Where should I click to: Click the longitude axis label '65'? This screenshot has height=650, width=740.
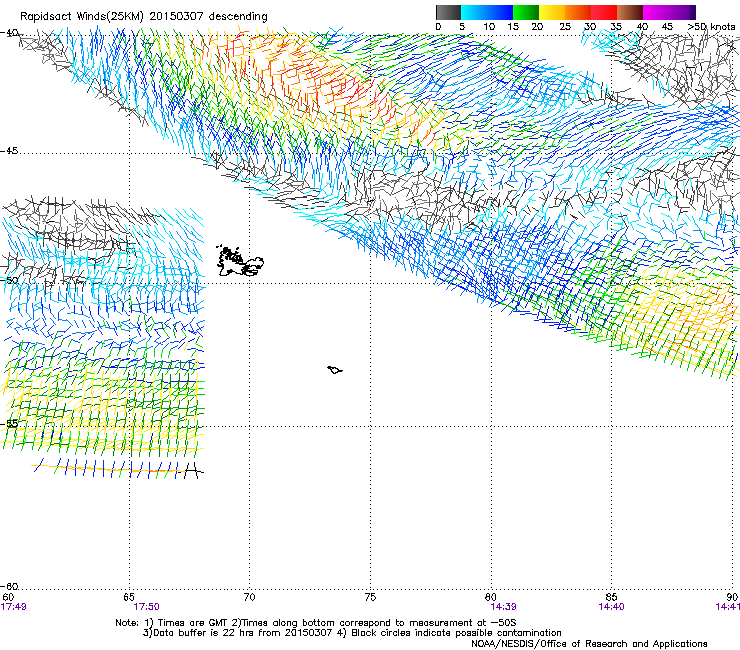point(129,597)
